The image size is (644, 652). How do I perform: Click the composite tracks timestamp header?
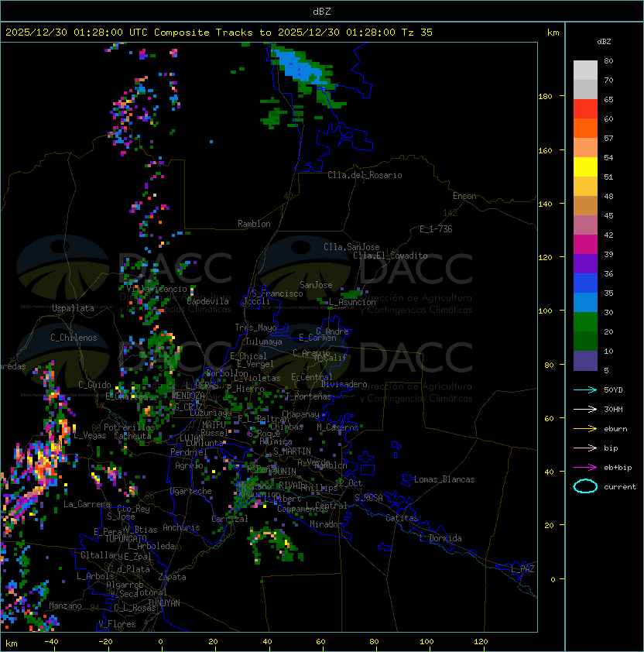click(219, 33)
